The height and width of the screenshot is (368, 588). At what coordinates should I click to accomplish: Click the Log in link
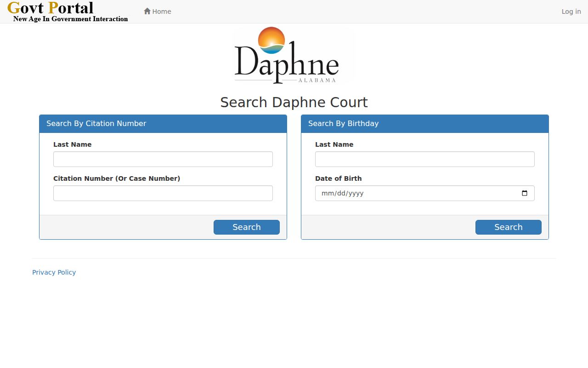[571, 11]
